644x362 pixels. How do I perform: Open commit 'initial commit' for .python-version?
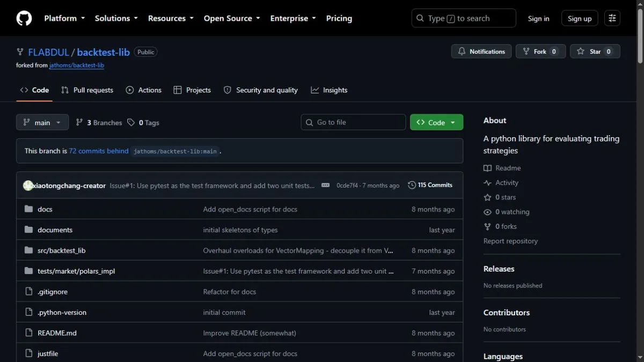[224, 312]
